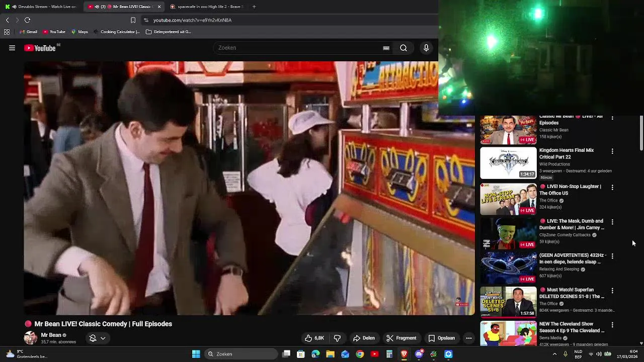Open Task View in taskbar
The width and height of the screenshot is (644, 362).
[x=286, y=354]
